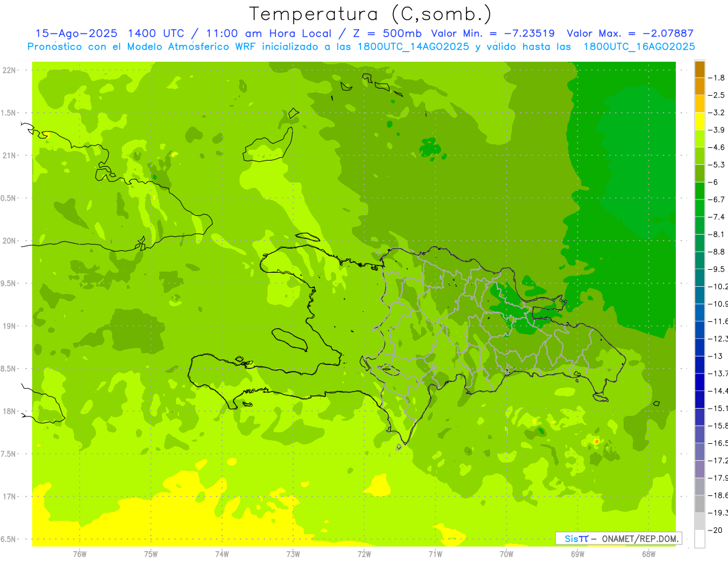Click the 71W longitude label

pos(435,554)
